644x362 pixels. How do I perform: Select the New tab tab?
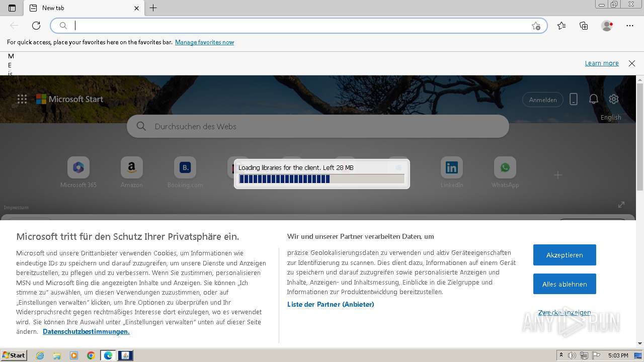[84, 8]
